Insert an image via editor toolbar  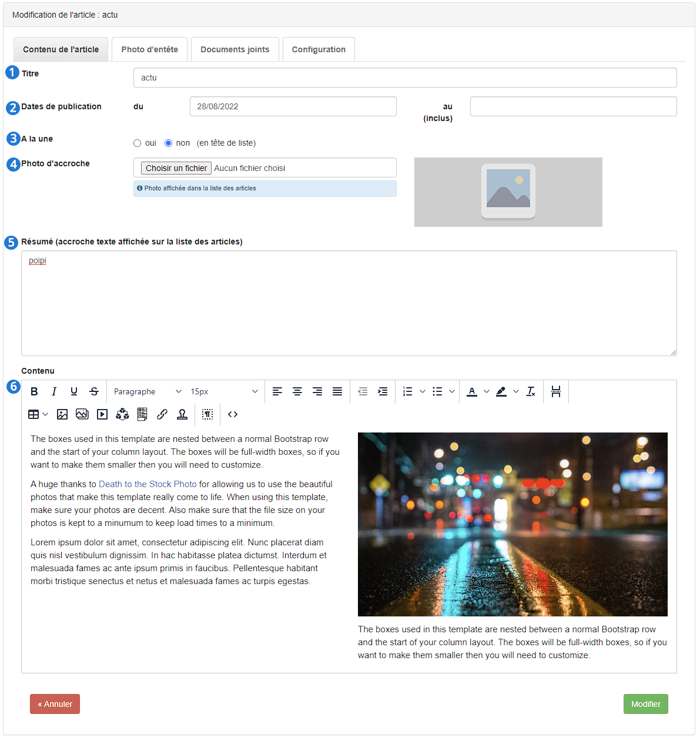pos(62,414)
